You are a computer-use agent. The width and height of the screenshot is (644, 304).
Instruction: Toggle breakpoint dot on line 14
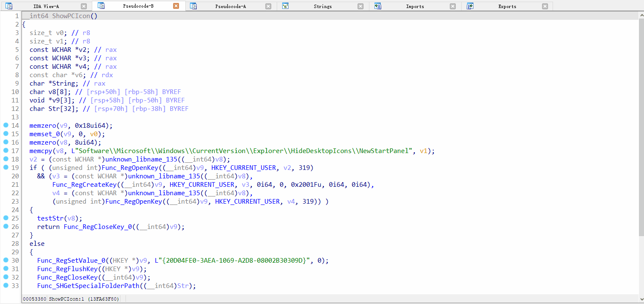tap(6, 125)
